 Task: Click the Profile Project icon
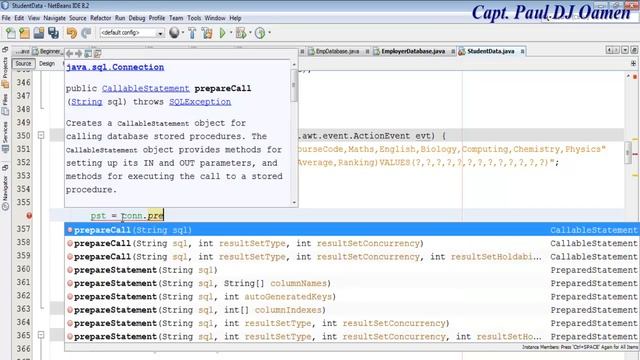[260, 33]
